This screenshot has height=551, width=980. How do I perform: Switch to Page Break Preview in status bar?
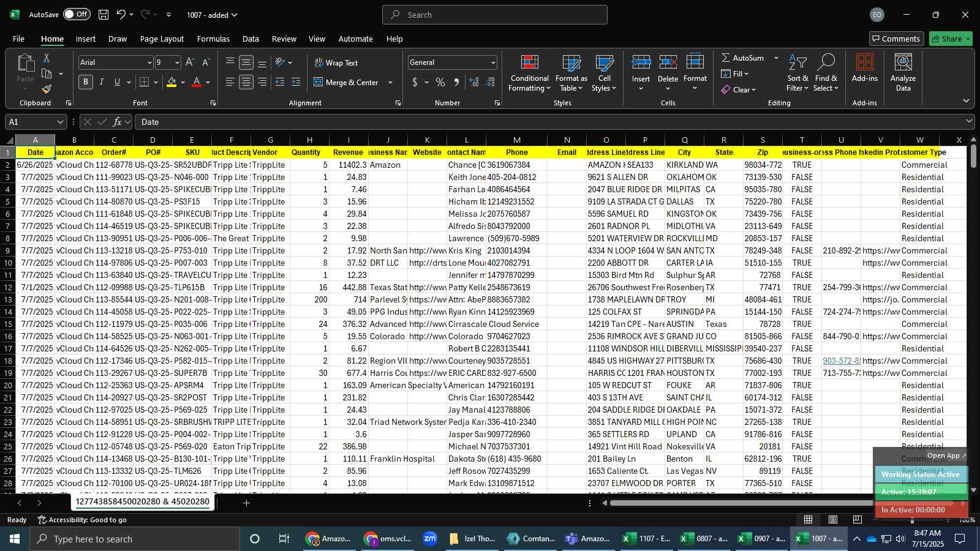tap(857, 520)
